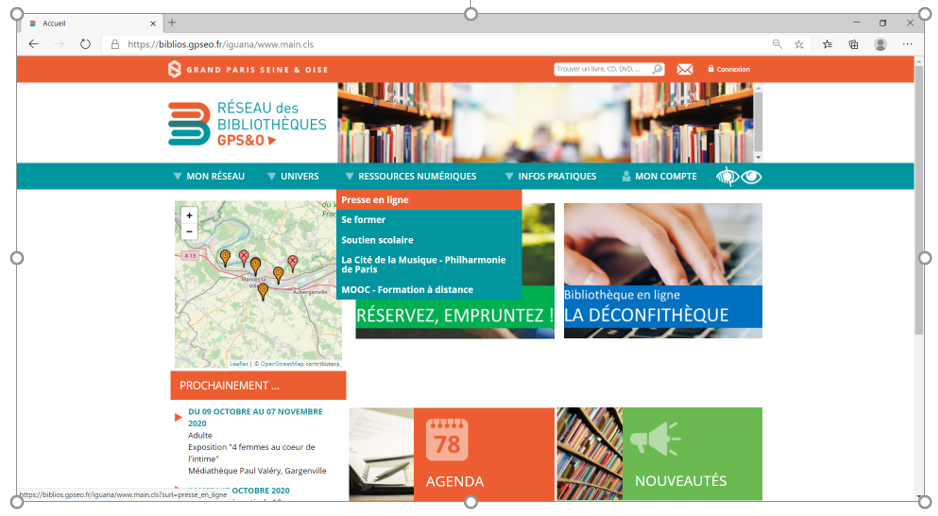Refresh the page with the browser reload button

pyautogui.click(x=85, y=44)
